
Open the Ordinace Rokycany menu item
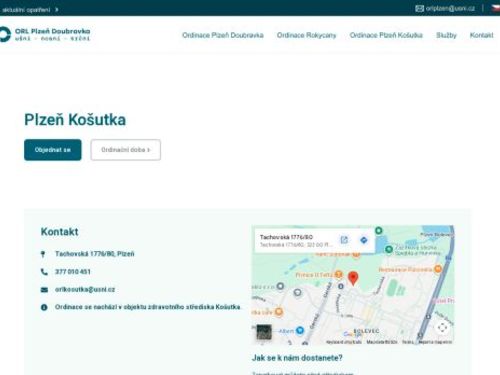tap(306, 35)
